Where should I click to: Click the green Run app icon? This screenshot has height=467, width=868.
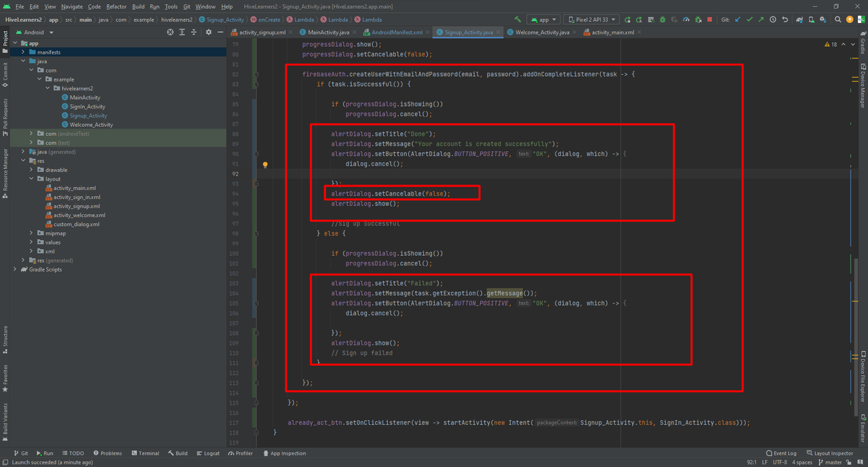click(628, 20)
